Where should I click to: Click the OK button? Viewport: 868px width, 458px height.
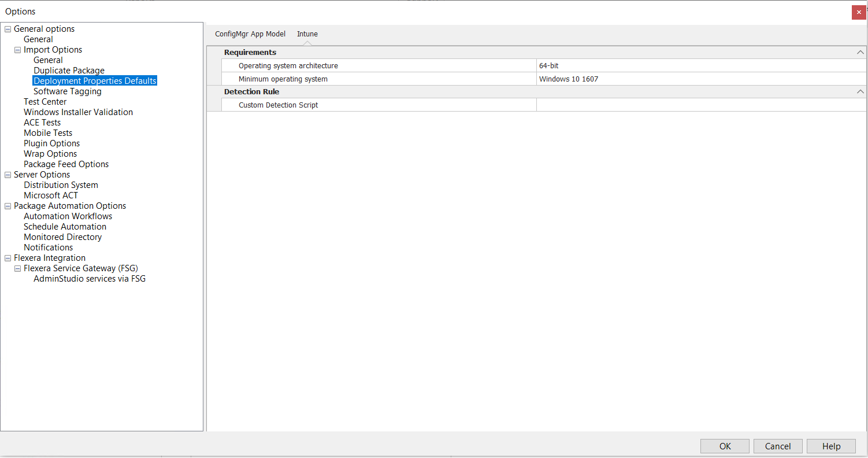tap(725, 446)
